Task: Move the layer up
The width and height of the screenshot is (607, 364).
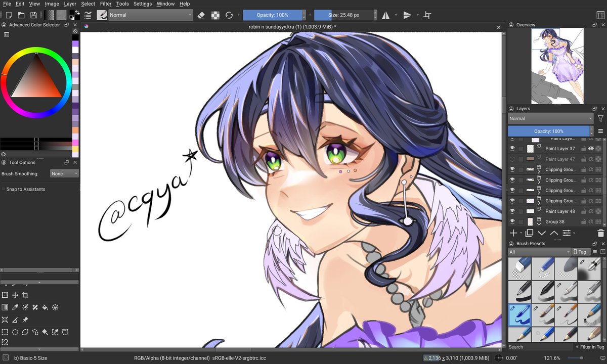Action: coord(554,233)
